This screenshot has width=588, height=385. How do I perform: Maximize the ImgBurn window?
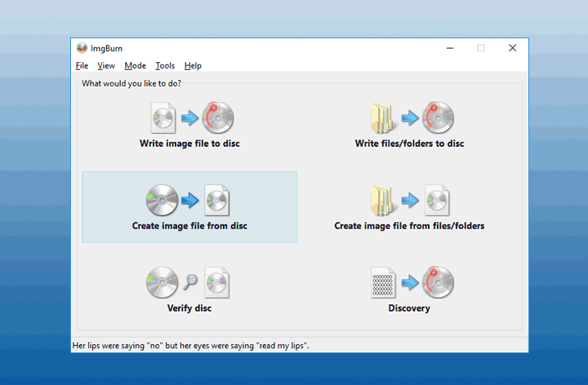coord(481,48)
